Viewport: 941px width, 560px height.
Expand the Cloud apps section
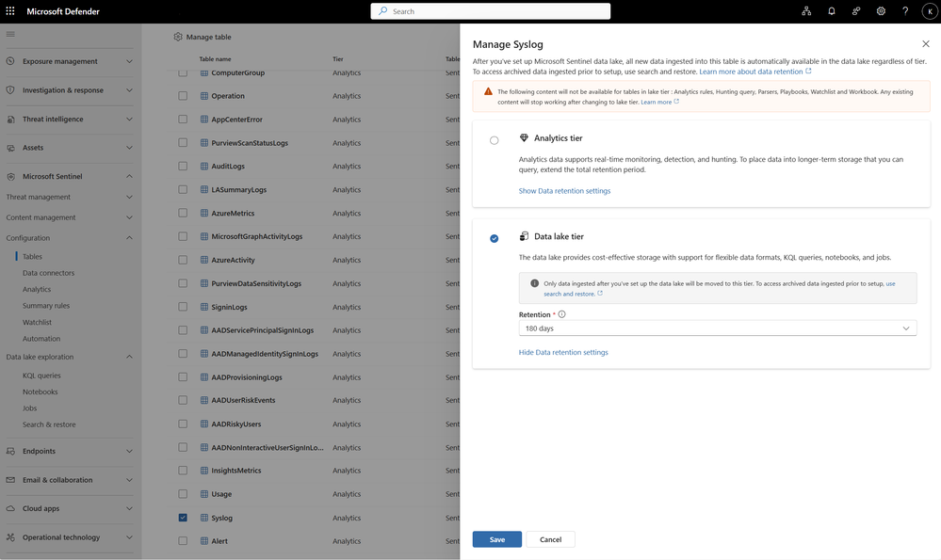point(129,508)
